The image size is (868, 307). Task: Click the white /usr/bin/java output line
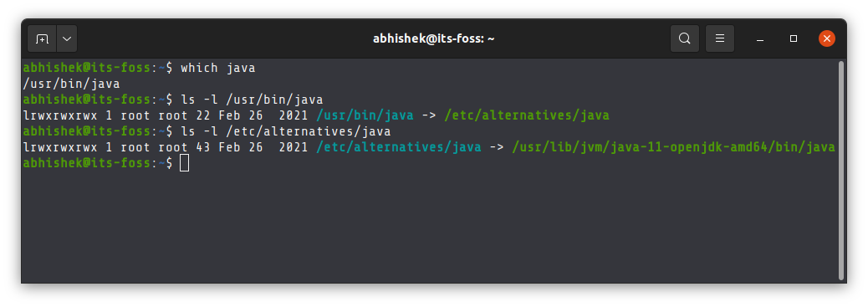tap(71, 84)
